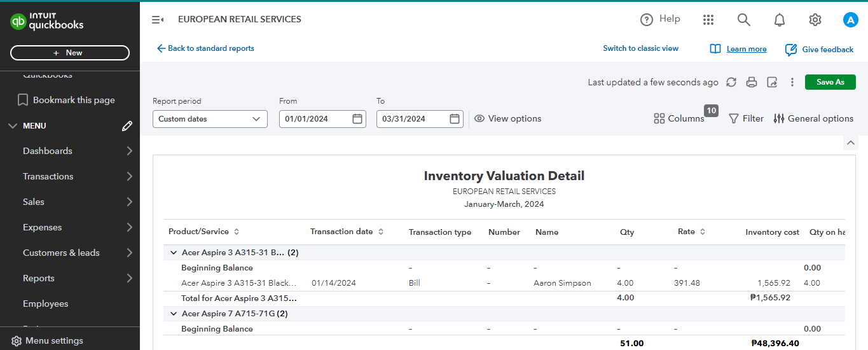Open Transactions in the sidebar
Screen dimensions: 868x350
[48, 176]
